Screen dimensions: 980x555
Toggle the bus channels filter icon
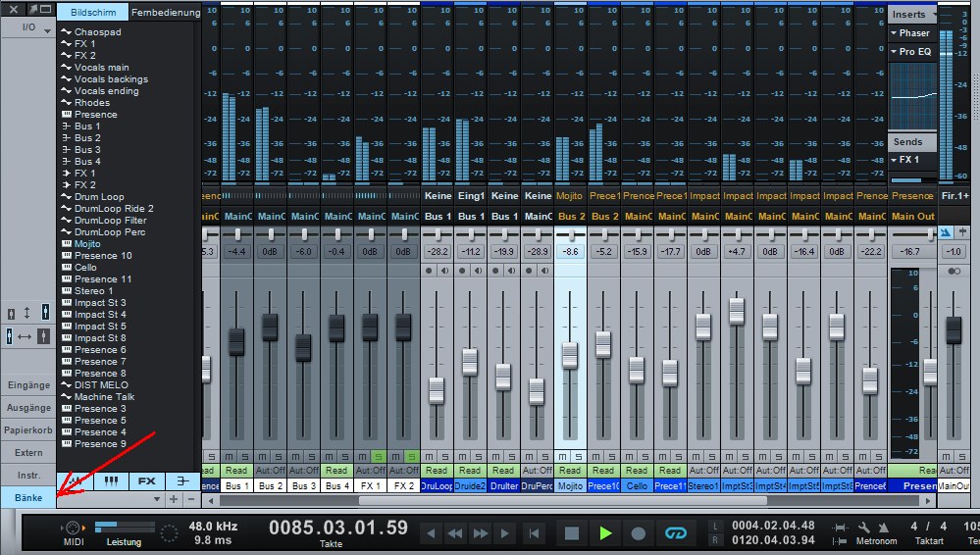pyautogui.click(x=181, y=481)
